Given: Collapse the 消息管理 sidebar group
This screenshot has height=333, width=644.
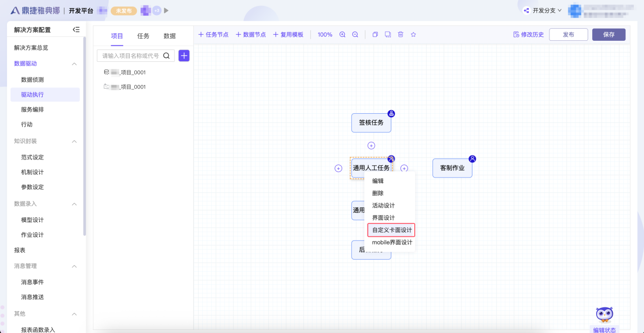Looking at the screenshot, I should (x=74, y=266).
